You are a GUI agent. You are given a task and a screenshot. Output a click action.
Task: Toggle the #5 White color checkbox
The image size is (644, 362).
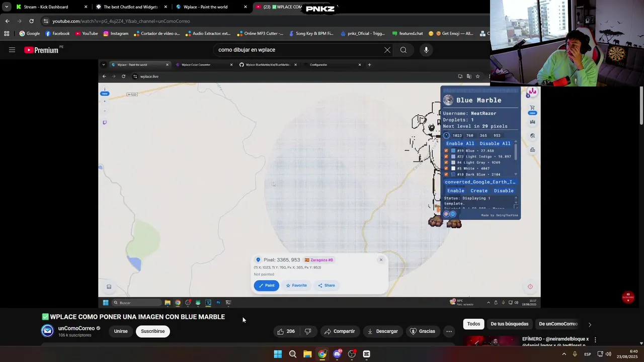click(x=446, y=168)
